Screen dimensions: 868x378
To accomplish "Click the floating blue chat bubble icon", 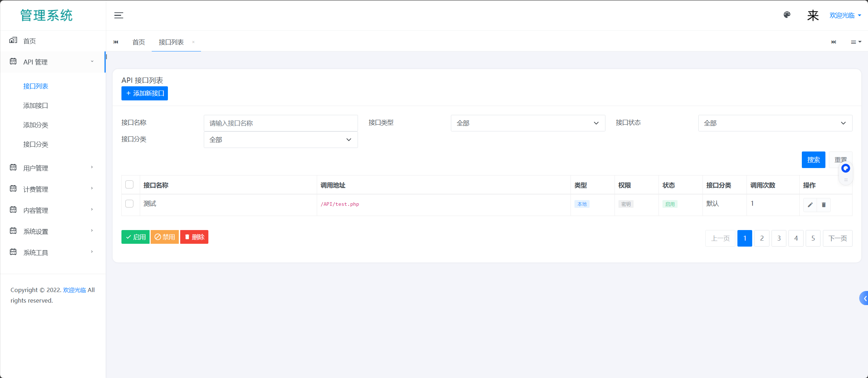I will [845, 168].
